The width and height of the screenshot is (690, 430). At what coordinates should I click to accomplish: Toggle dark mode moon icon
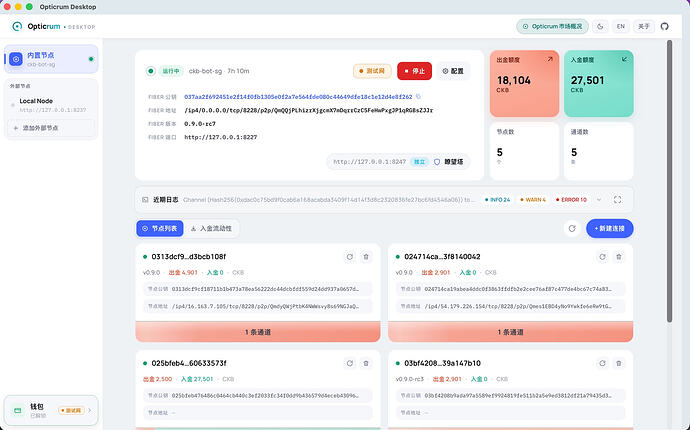600,26
